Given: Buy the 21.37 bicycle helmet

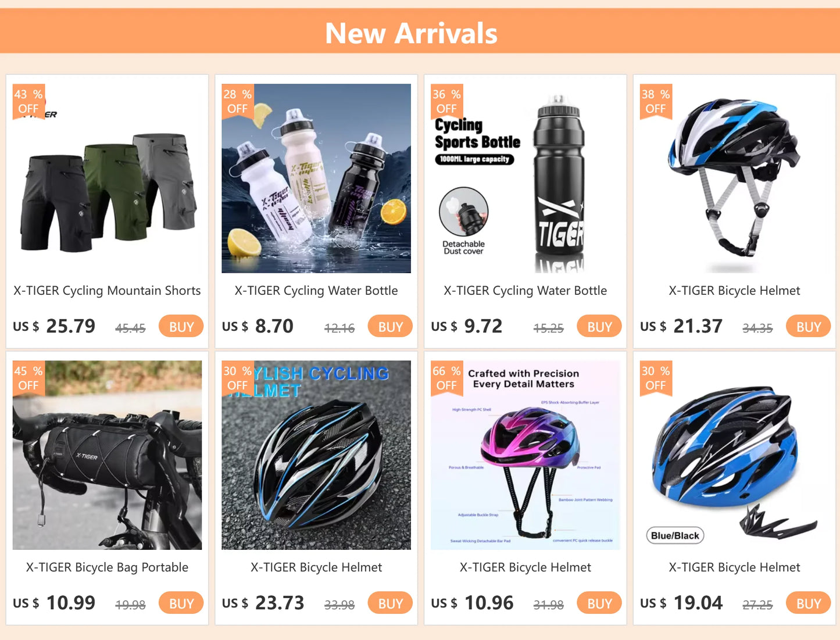Looking at the screenshot, I should [x=809, y=327].
